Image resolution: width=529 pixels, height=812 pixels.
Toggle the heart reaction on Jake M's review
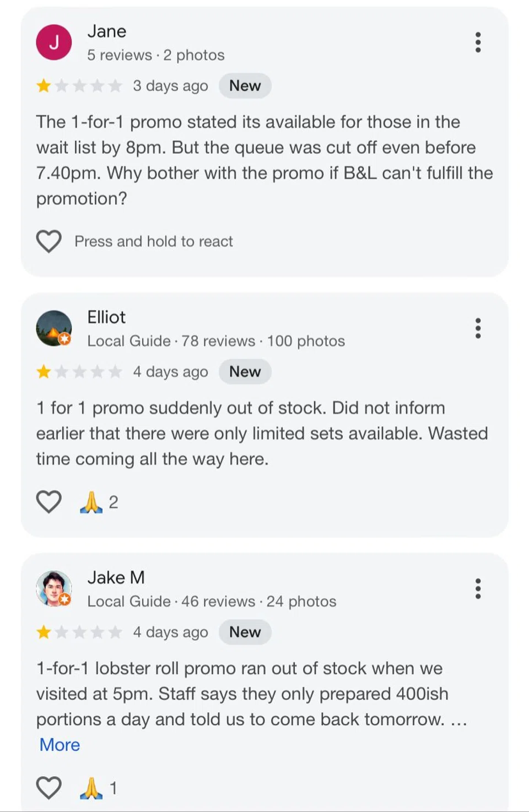[49, 788]
